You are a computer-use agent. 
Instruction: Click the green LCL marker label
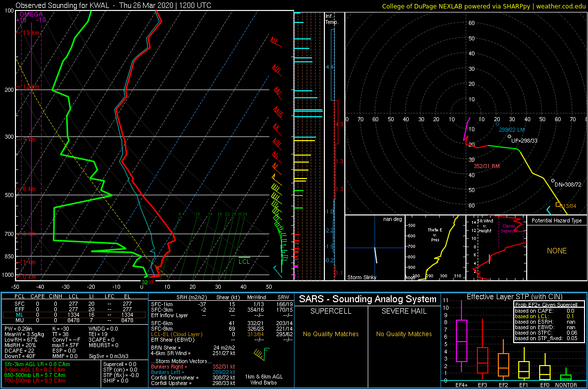click(x=245, y=261)
